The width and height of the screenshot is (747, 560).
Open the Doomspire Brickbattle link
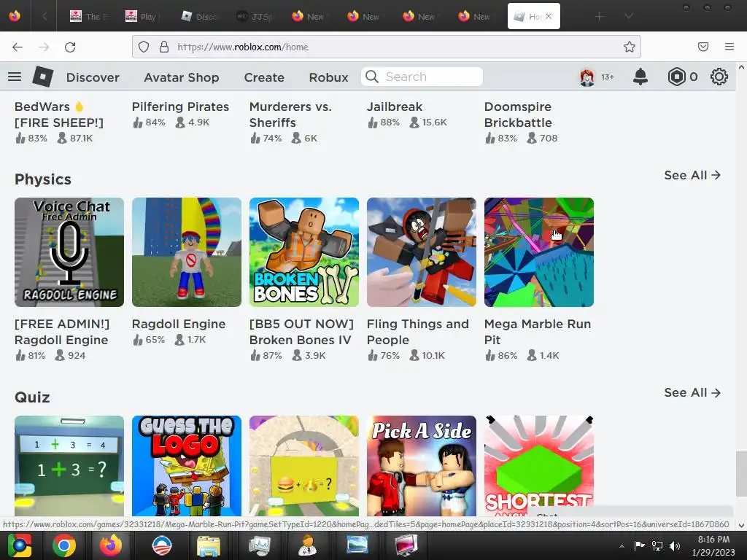click(x=519, y=114)
